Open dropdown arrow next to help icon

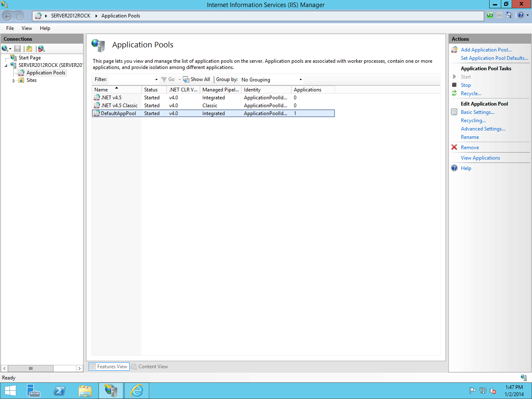pos(527,15)
